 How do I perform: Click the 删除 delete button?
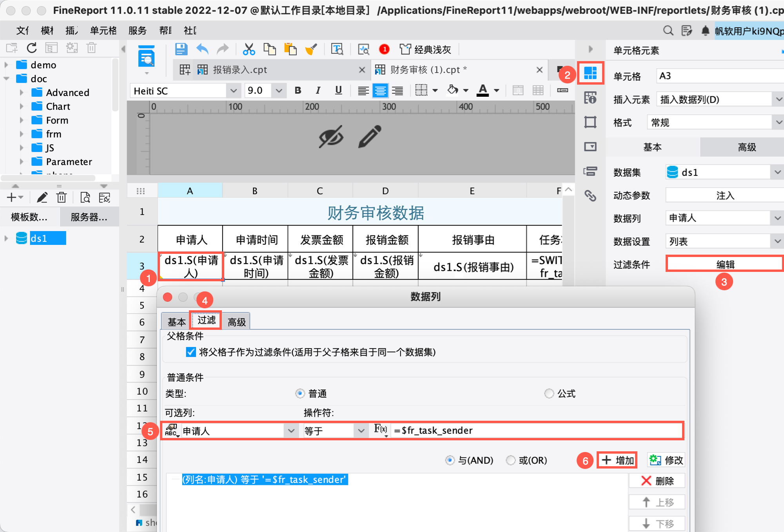point(657,481)
